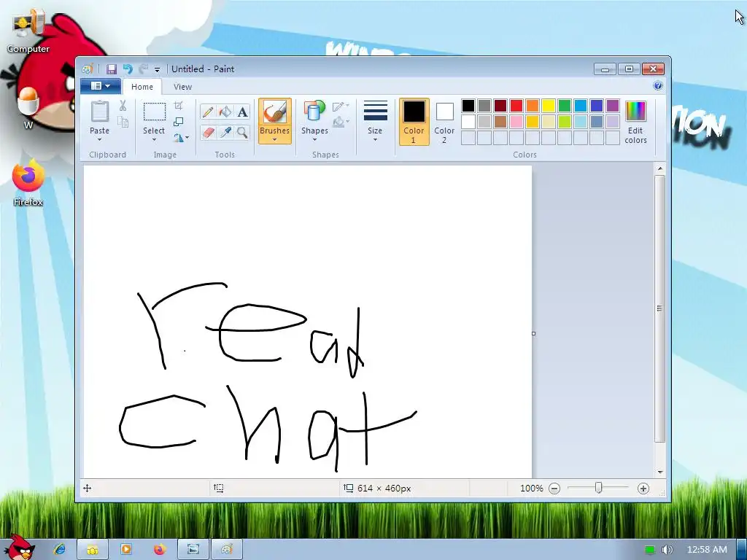The image size is (747, 560).
Task: Open the Paste dropdown arrow
Action: point(99,140)
